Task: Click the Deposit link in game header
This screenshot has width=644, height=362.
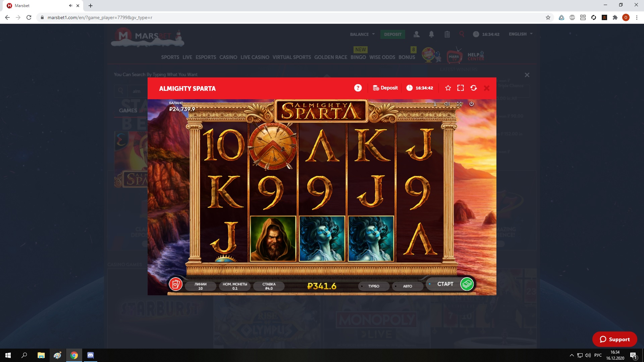Action: click(385, 88)
